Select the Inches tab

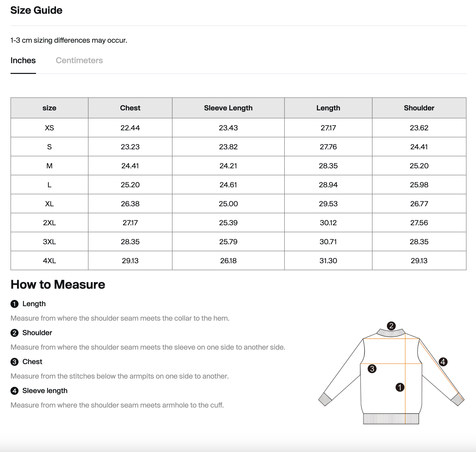pyautogui.click(x=23, y=60)
